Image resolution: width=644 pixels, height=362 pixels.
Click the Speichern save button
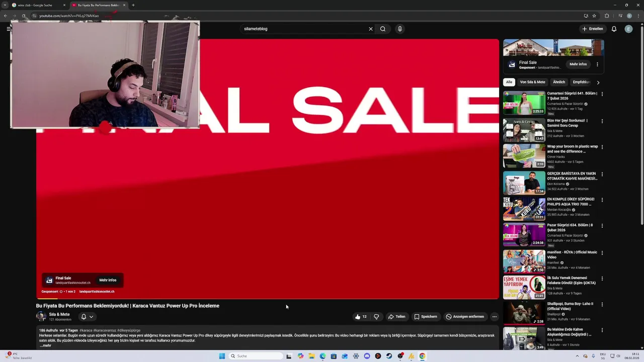(426, 317)
